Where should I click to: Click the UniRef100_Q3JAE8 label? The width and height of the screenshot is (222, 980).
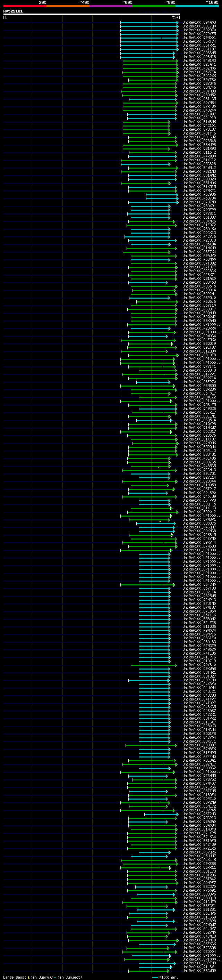coord(199,355)
